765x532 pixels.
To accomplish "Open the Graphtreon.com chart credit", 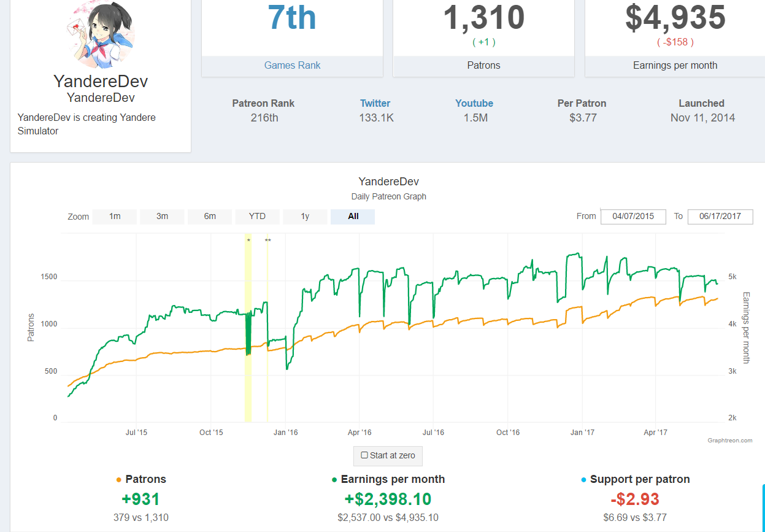I will (729, 441).
